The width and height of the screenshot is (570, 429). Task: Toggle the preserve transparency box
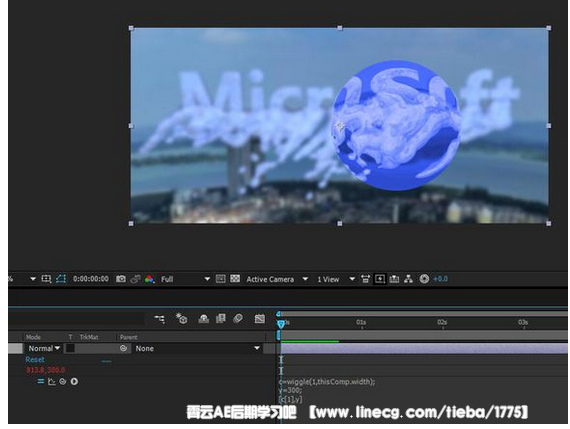[70, 348]
